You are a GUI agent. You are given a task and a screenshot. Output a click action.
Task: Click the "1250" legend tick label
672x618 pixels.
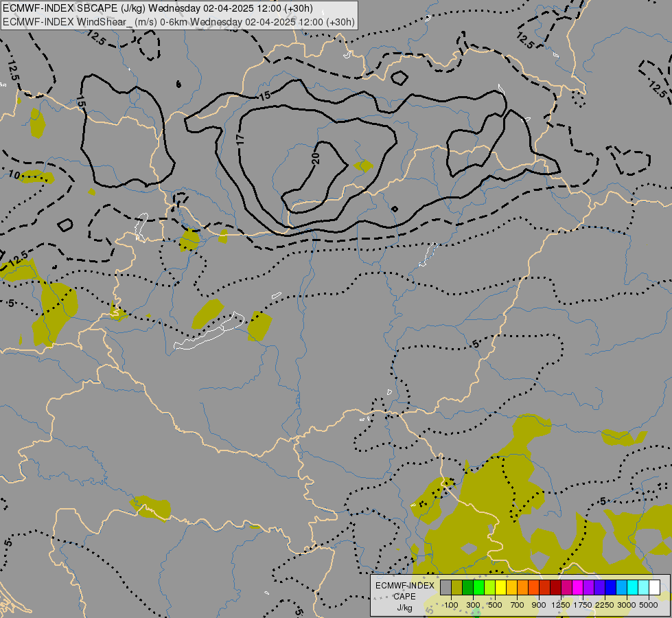561,605
